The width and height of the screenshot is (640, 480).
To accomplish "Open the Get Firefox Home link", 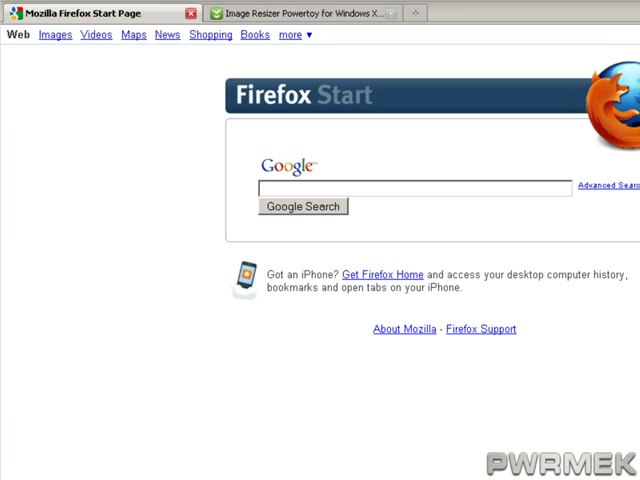I will click(382, 275).
